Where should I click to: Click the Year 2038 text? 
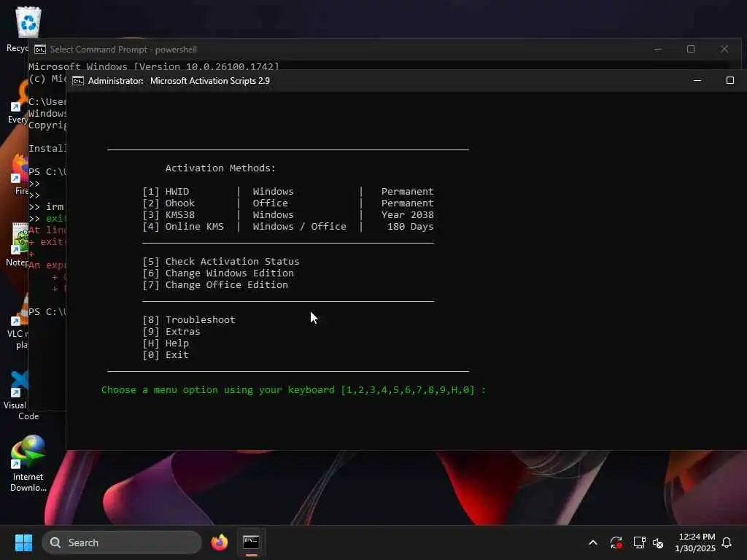(407, 215)
